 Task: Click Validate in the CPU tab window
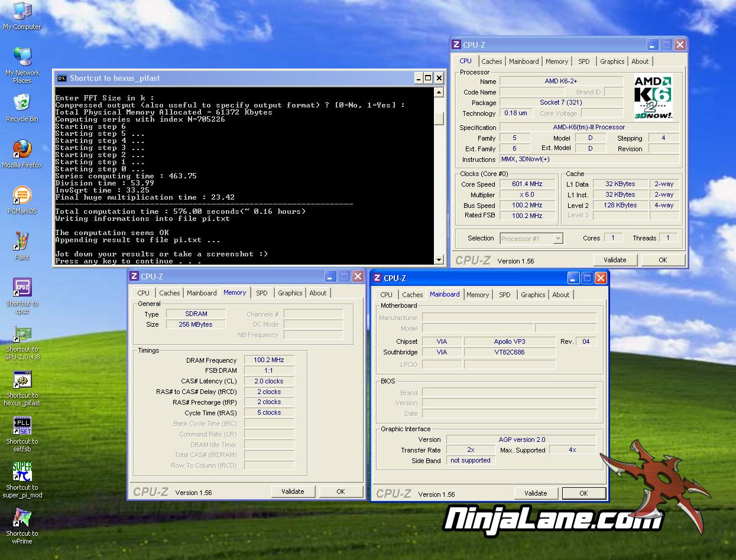pos(615,260)
